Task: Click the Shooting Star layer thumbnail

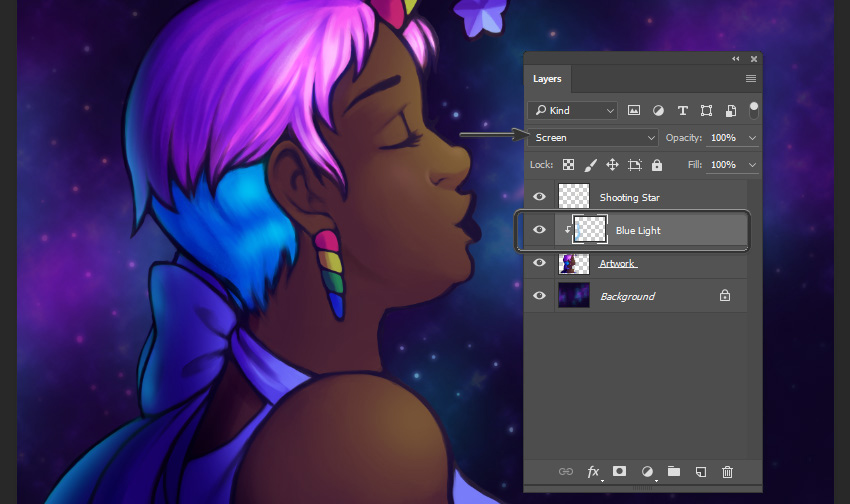Action: point(574,196)
